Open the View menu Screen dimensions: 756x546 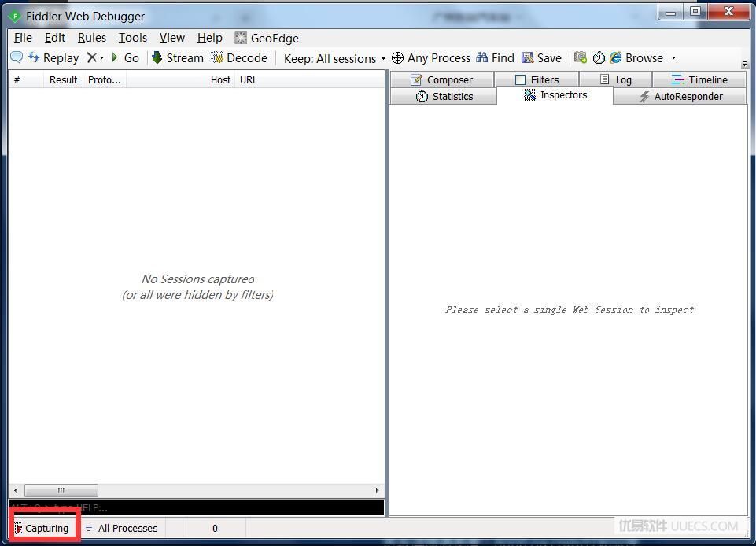click(172, 38)
